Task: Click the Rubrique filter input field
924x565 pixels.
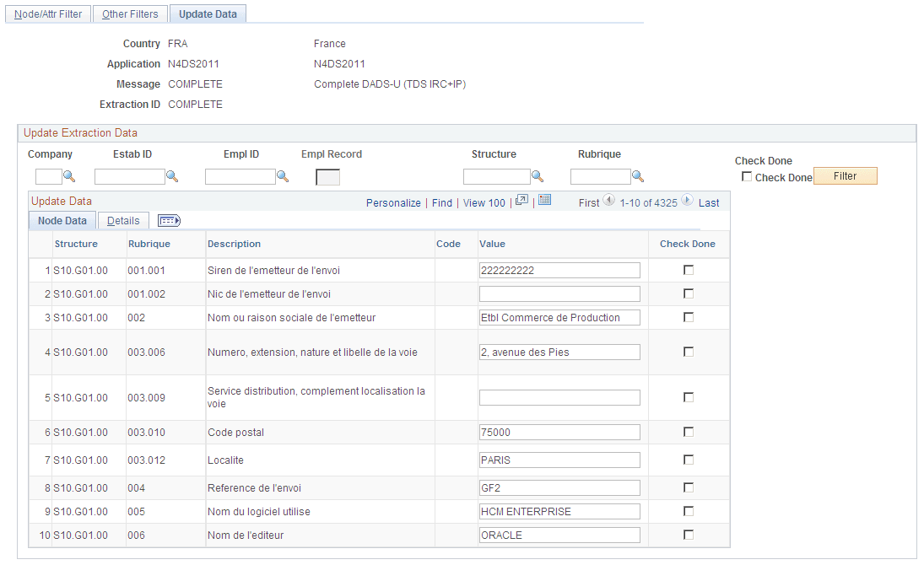Action: pyautogui.click(x=601, y=177)
